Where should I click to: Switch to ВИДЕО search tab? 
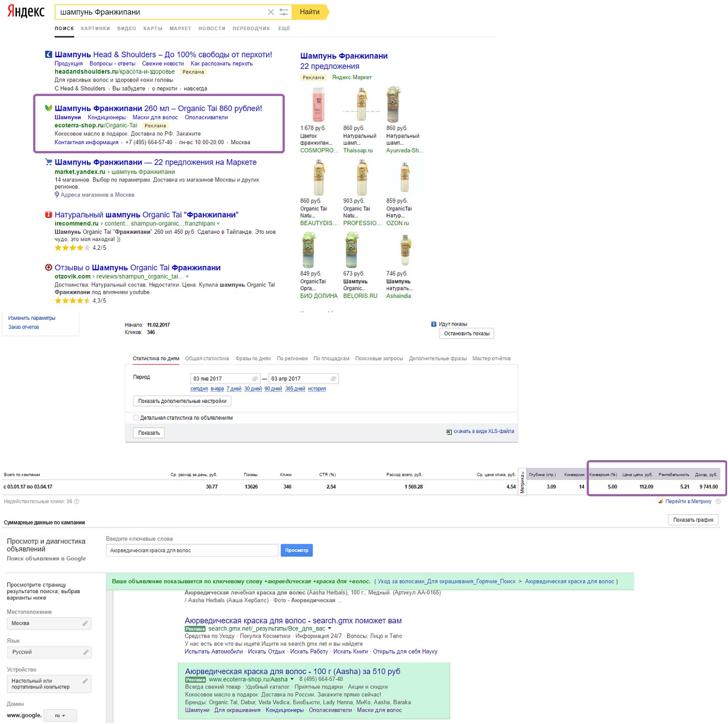(x=127, y=29)
